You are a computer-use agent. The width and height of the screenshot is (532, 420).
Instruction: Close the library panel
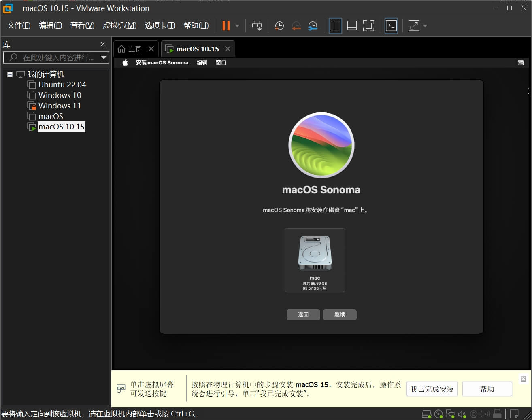coord(102,44)
